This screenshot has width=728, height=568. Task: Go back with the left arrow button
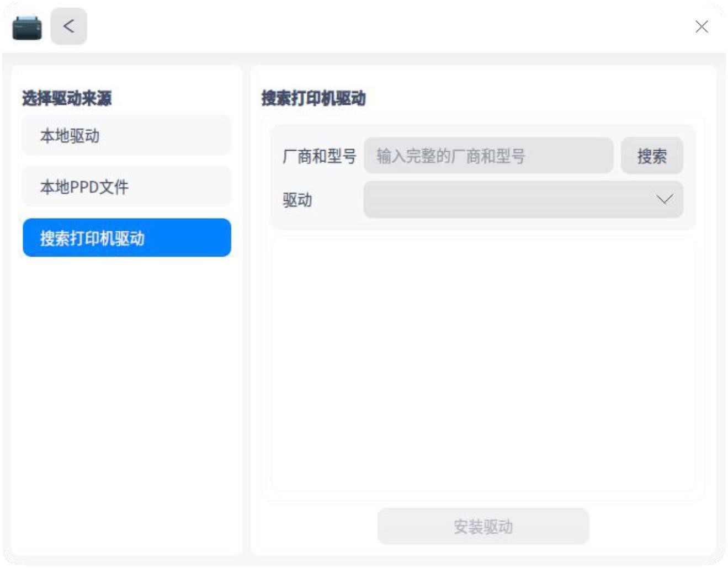pyautogui.click(x=68, y=26)
